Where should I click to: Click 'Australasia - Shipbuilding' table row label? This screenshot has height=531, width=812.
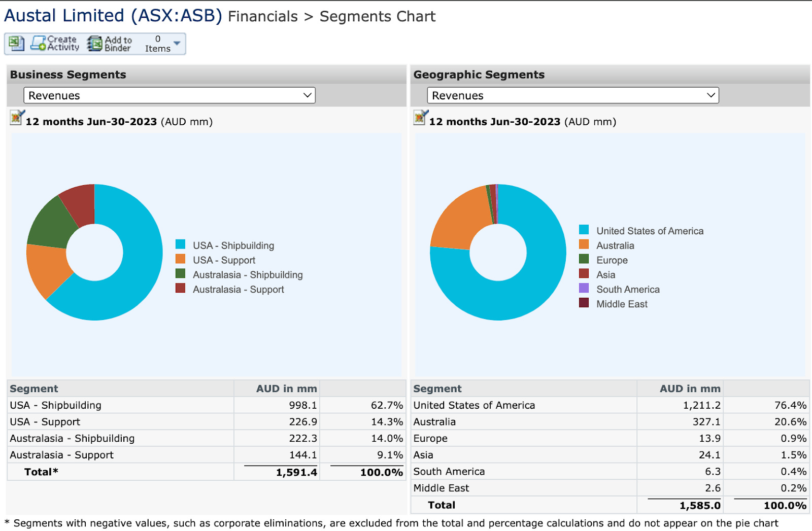click(72, 438)
